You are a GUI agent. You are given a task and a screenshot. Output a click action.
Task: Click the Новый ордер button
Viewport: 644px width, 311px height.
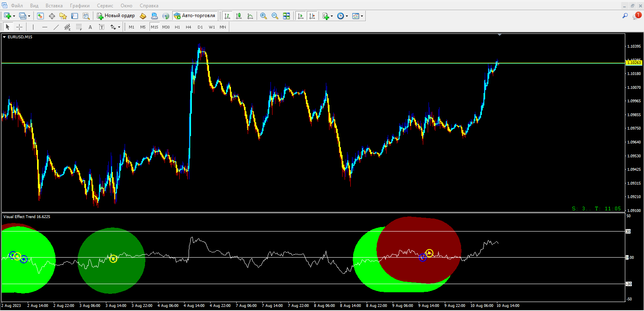(x=116, y=16)
